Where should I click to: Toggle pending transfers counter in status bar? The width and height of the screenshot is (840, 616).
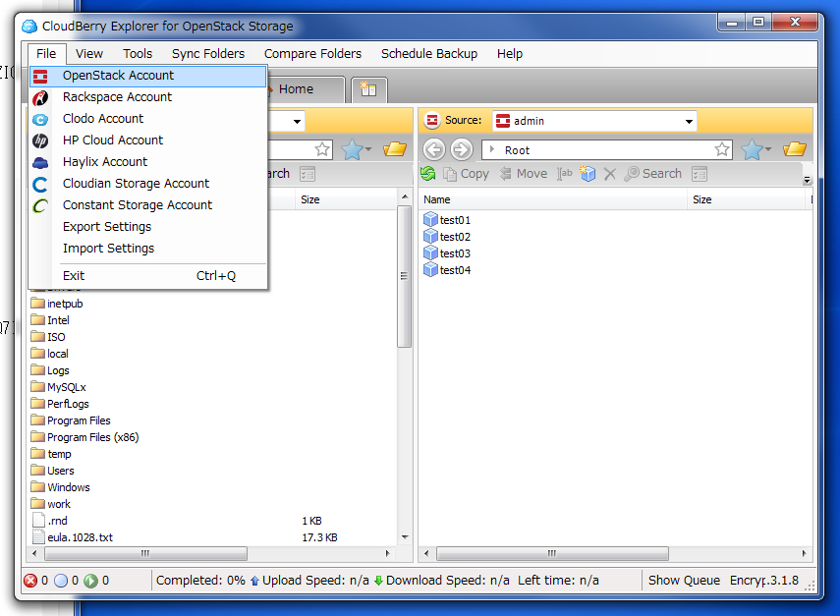[61, 581]
